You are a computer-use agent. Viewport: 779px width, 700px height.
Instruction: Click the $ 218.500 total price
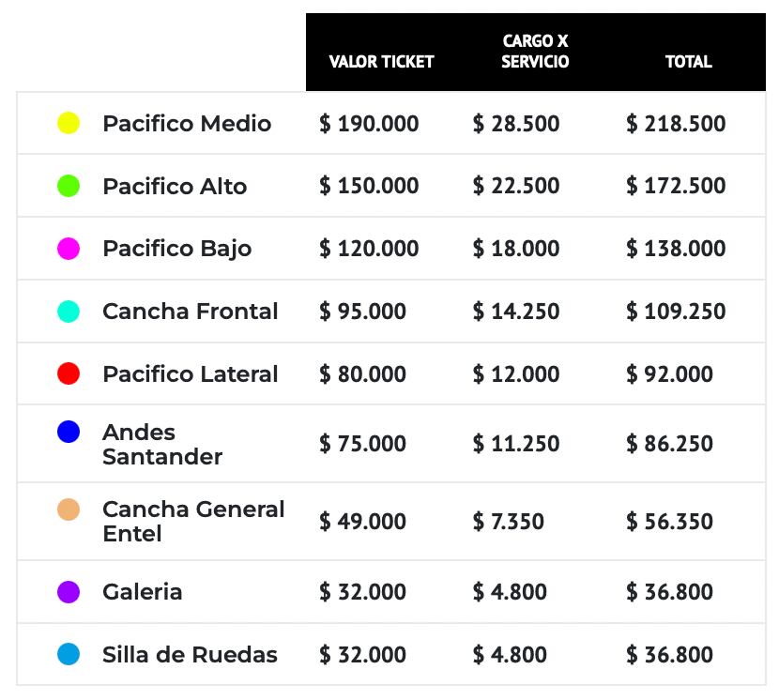click(676, 124)
